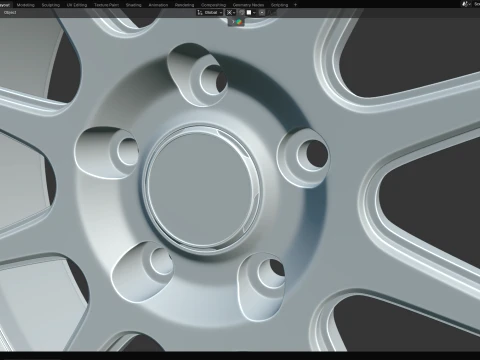
Task: Open the Texture Paint workspace tab
Action: (x=106, y=5)
